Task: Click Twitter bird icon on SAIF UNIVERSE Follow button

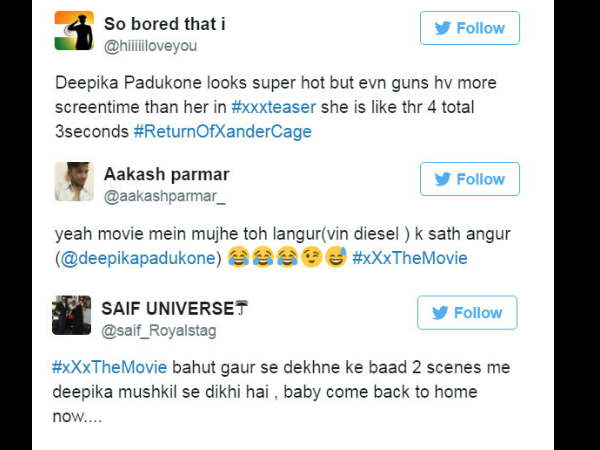Action: (440, 313)
